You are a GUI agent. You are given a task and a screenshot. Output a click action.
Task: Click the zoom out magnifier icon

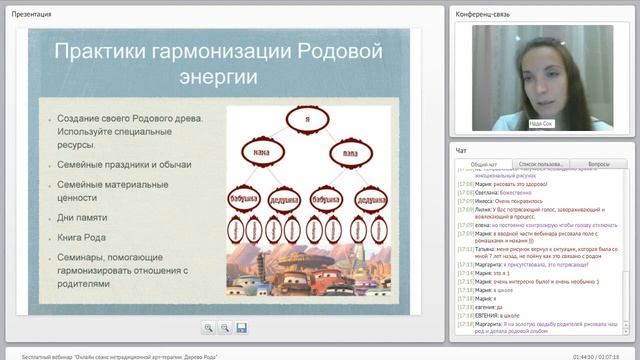(x=224, y=328)
